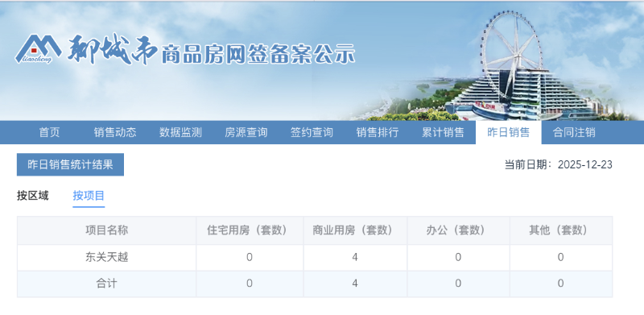644x315 pixels.
Task: Click the 合计 total row label
Action: pyautogui.click(x=107, y=284)
